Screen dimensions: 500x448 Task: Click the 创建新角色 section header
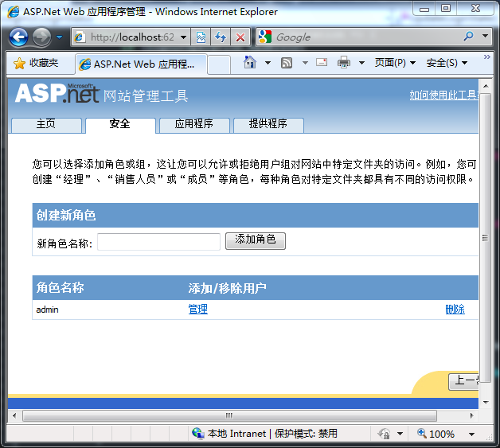(255, 215)
